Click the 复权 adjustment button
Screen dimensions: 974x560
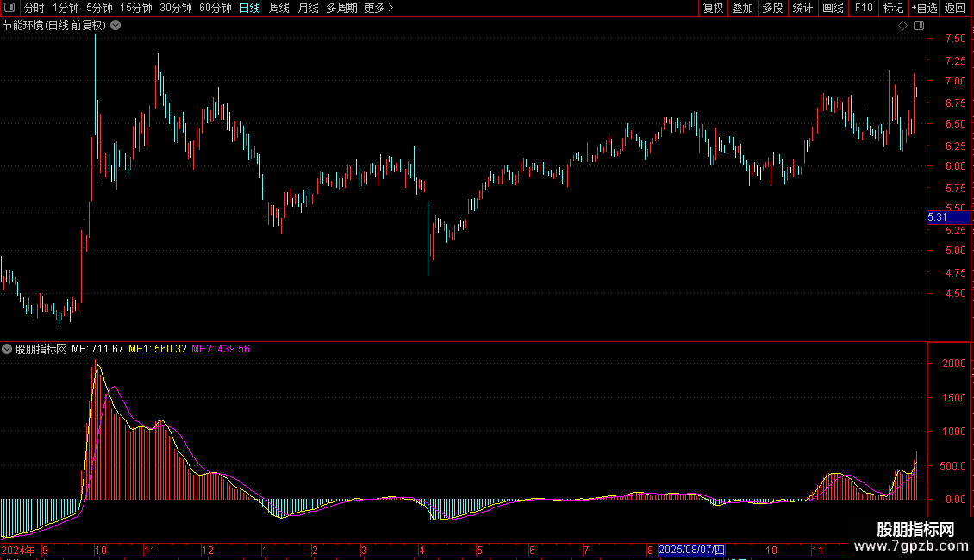[713, 8]
